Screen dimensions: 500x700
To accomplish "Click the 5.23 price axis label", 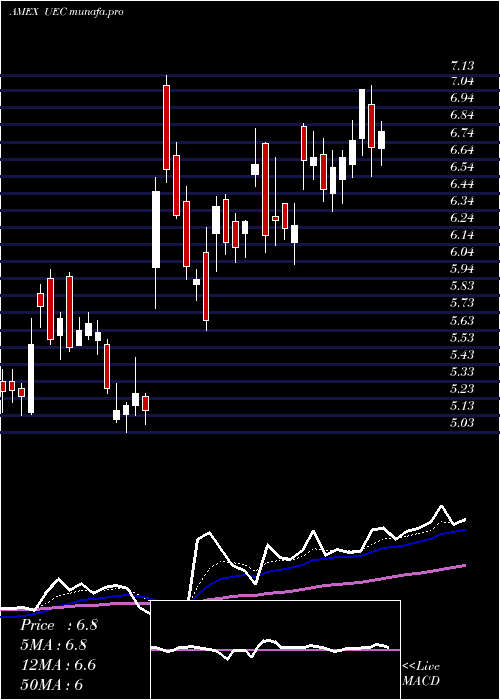I will (462, 388).
